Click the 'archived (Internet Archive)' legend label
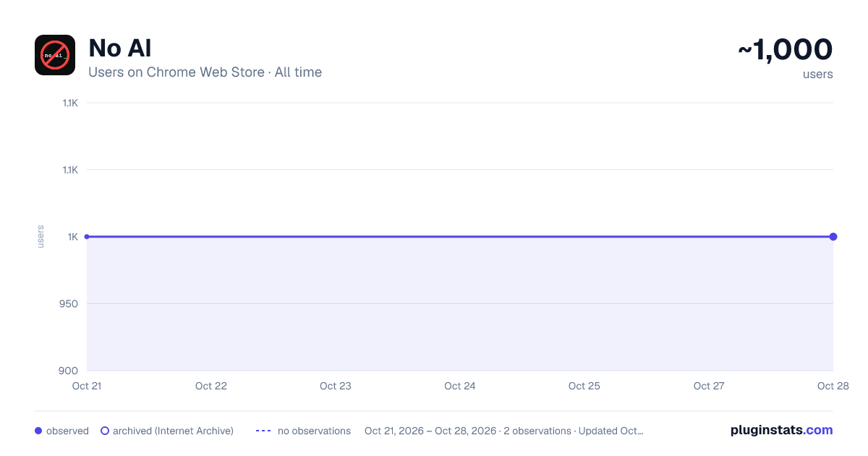Screen dimensions: 868x456 pos(173,431)
